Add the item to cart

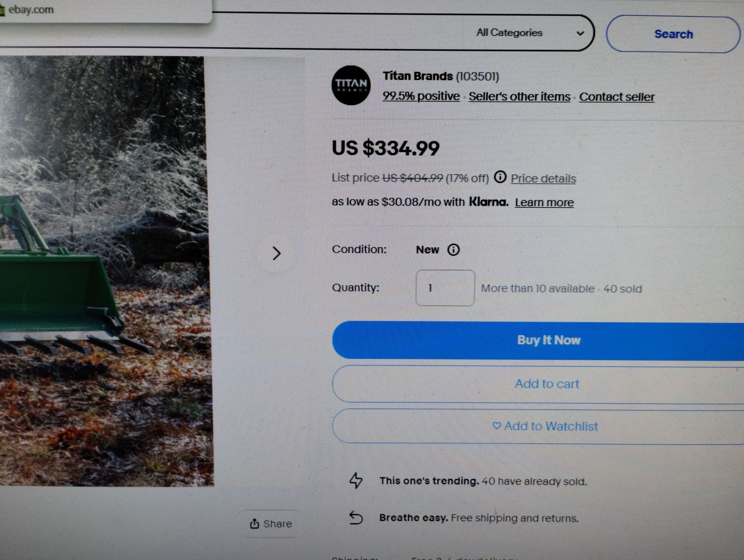point(547,384)
